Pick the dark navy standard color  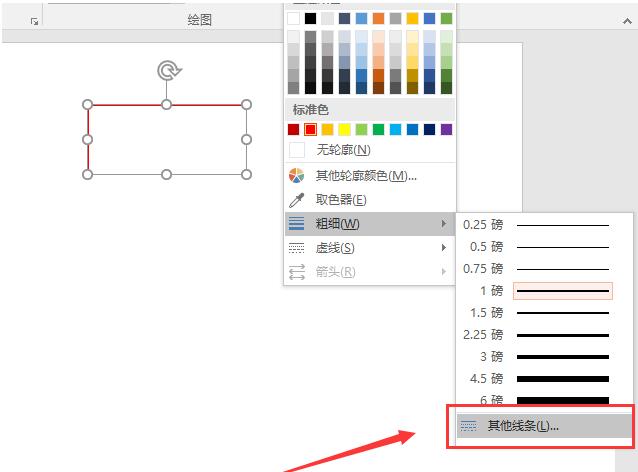429,129
